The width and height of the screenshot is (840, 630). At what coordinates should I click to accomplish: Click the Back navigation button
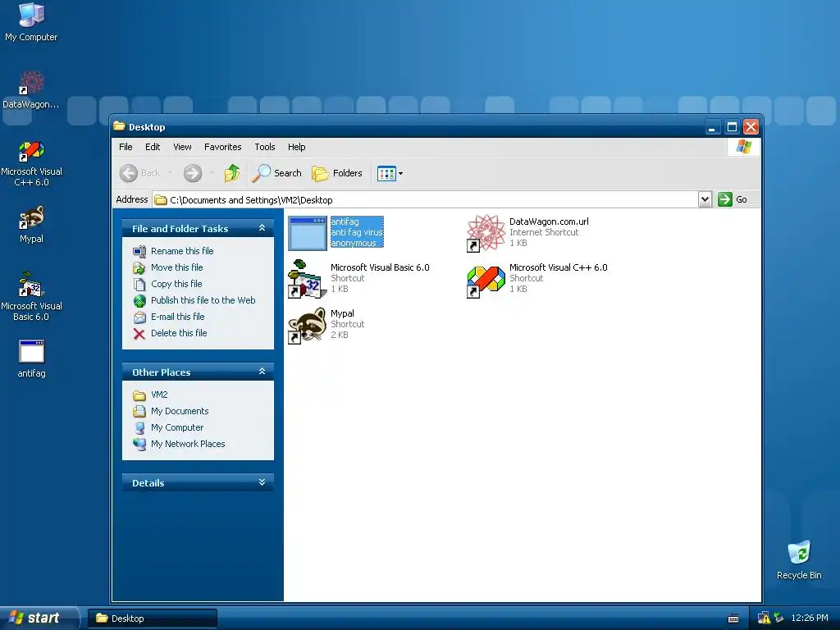(139, 173)
